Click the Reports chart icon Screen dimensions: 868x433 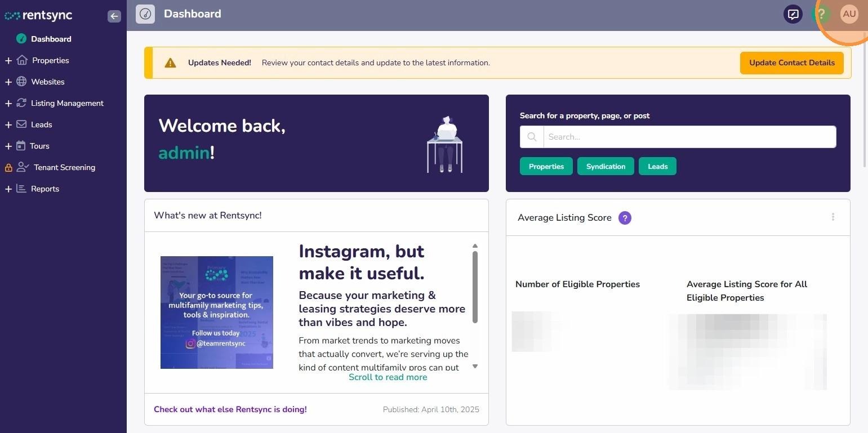(21, 189)
